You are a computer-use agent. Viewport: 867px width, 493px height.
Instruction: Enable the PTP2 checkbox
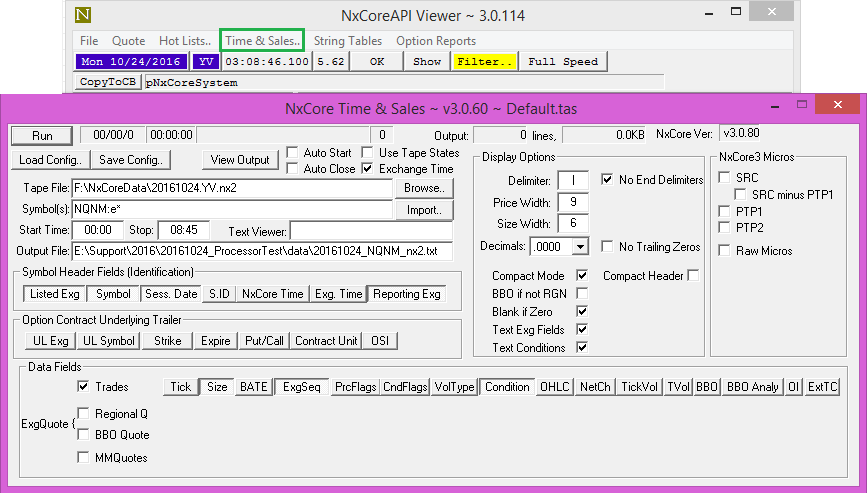click(x=724, y=227)
